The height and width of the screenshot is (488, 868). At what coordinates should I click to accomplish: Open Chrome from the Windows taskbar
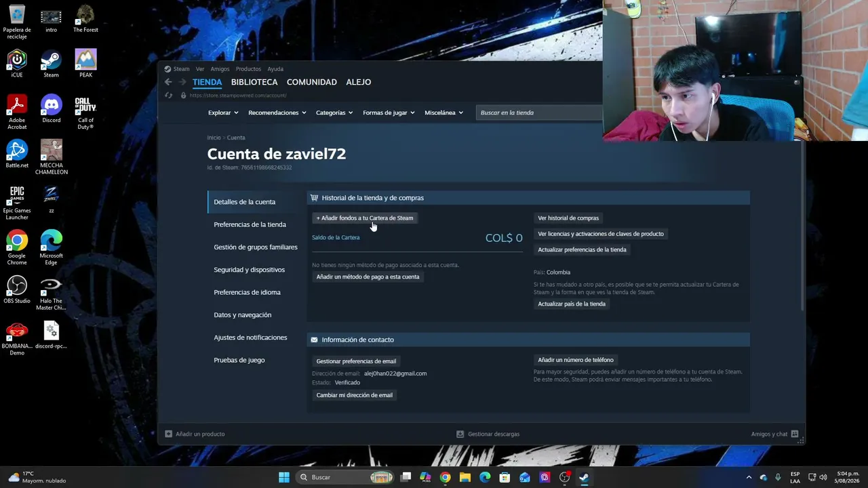445,477
